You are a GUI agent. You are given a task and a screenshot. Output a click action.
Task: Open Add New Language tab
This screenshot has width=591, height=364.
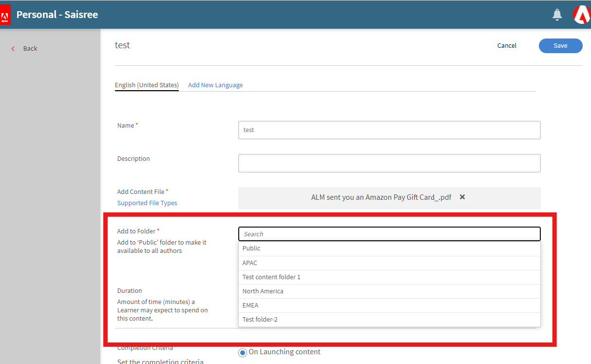(x=215, y=85)
